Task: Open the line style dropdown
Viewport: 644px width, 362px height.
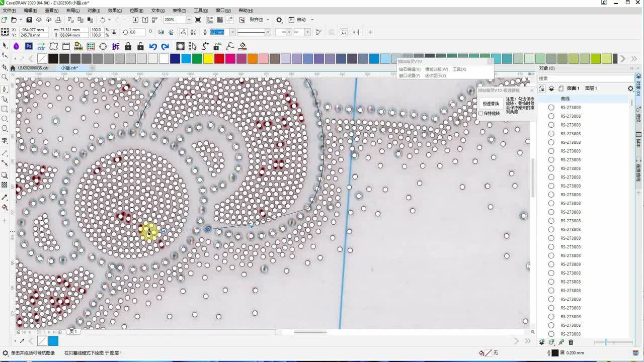Action: [x=267, y=32]
